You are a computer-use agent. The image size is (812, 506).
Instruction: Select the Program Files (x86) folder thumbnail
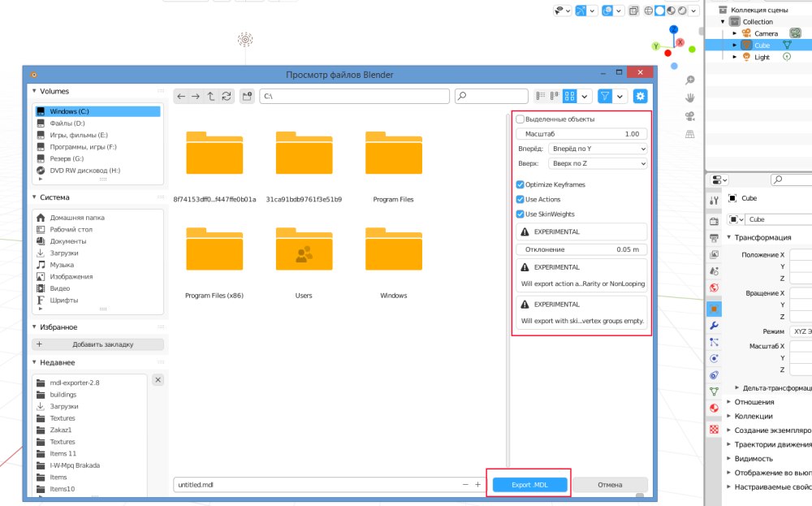click(x=214, y=249)
